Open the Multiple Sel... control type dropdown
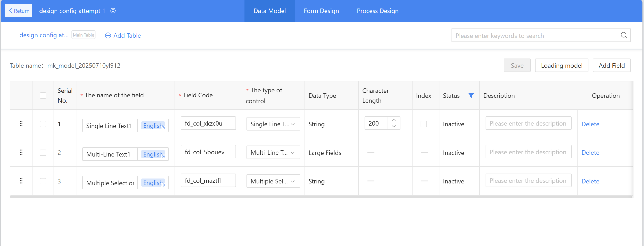The image size is (644, 246). click(273, 181)
